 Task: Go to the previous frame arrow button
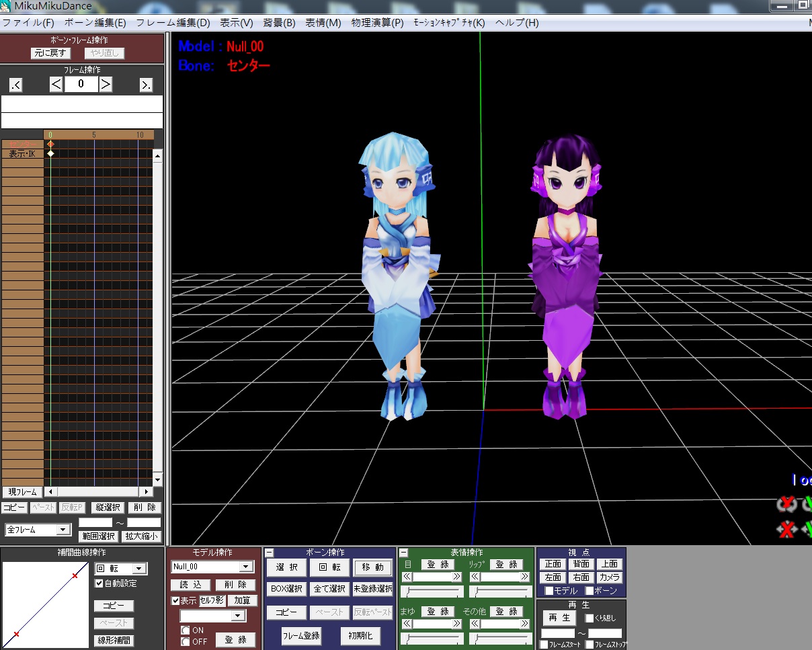[56, 84]
